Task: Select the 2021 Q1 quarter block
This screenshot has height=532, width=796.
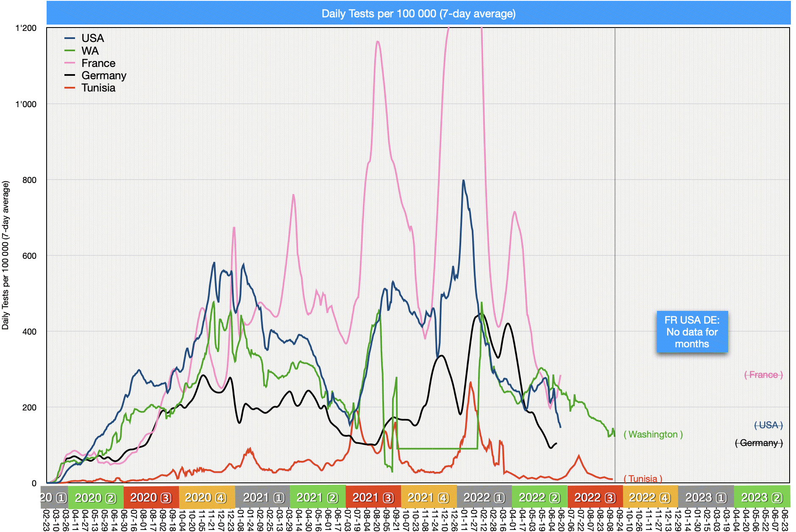Action: tap(262, 497)
